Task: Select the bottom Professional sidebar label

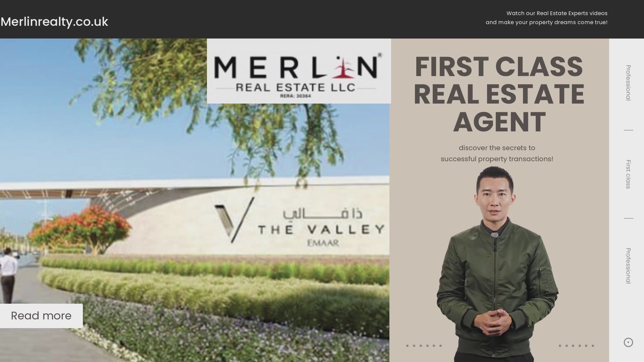Action: pyautogui.click(x=628, y=266)
